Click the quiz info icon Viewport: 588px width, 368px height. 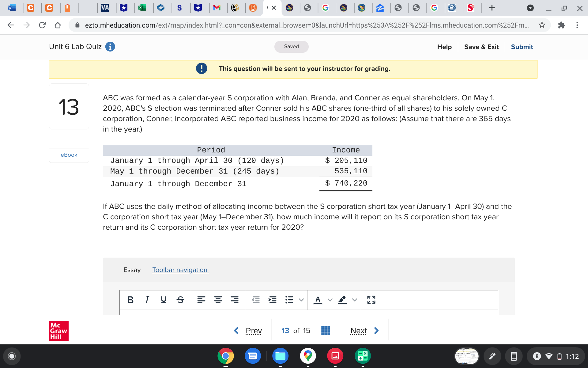coord(110,47)
